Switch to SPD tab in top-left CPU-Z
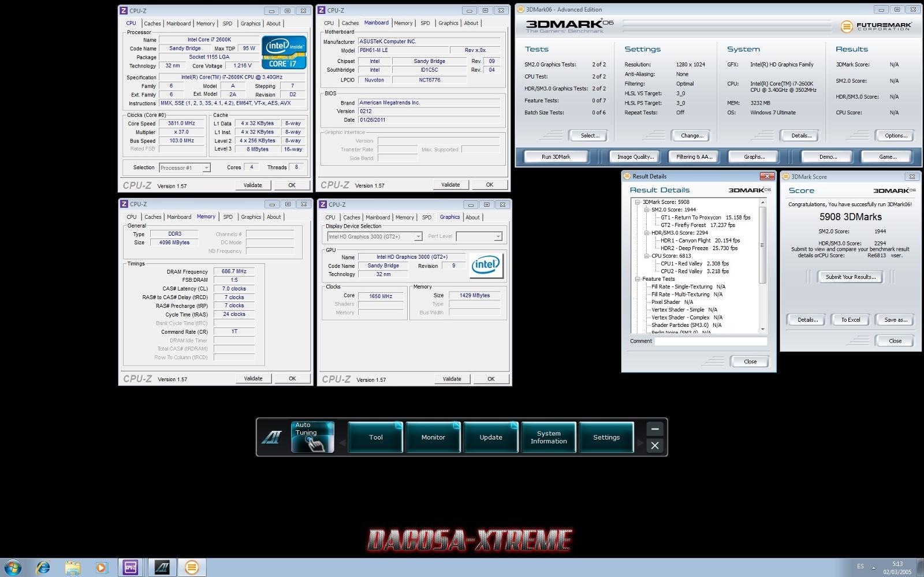Image resolution: width=924 pixels, height=577 pixels. coord(228,24)
